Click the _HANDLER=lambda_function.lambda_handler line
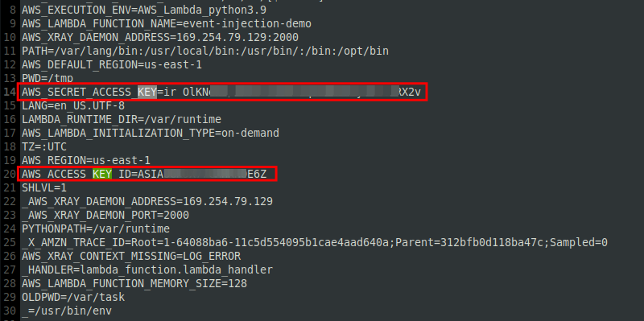This screenshot has width=644, height=321. [147, 270]
